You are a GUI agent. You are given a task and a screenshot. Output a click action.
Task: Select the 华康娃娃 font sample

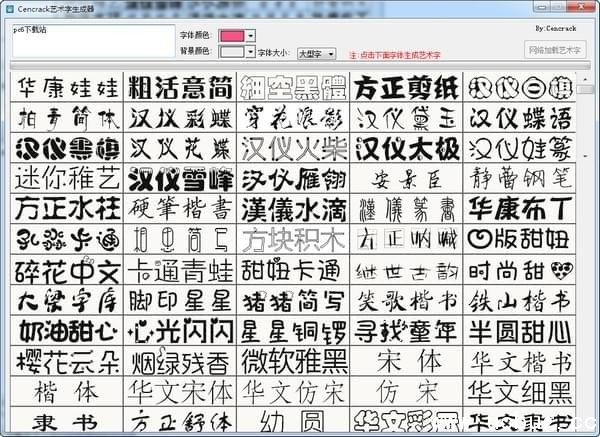(67, 87)
